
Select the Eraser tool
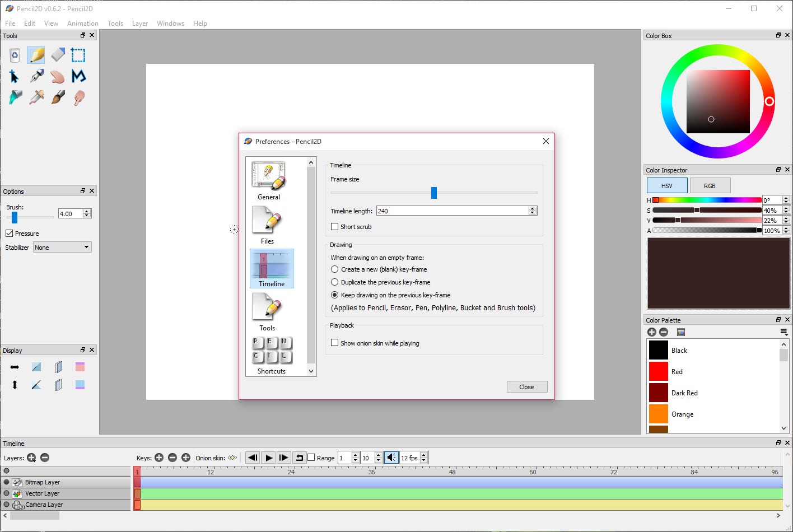coord(58,55)
